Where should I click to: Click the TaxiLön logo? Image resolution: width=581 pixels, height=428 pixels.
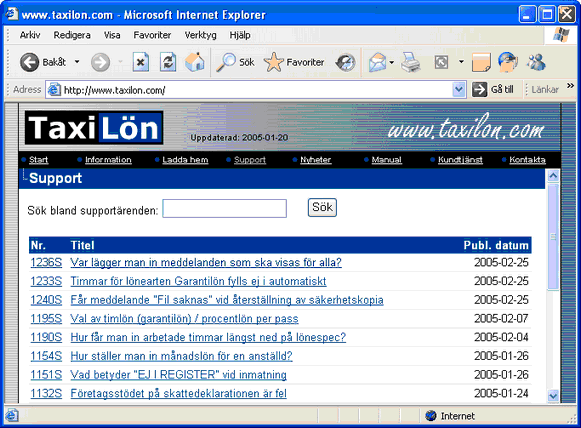point(94,128)
